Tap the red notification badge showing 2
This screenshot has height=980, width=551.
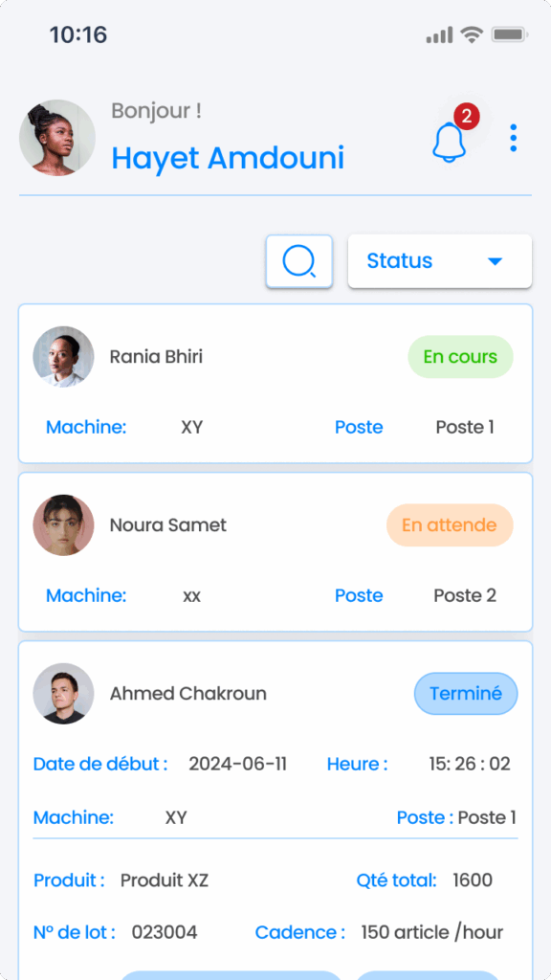(467, 116)
